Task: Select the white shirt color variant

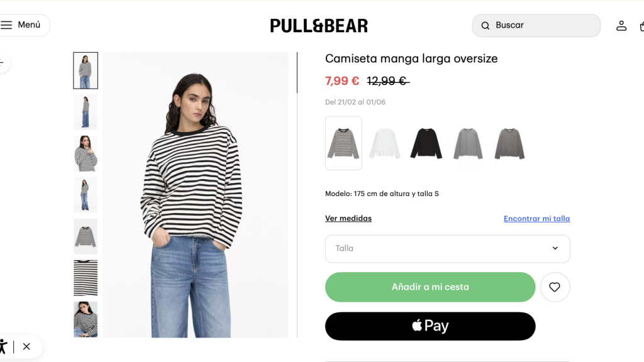Action: click(384, 143)
